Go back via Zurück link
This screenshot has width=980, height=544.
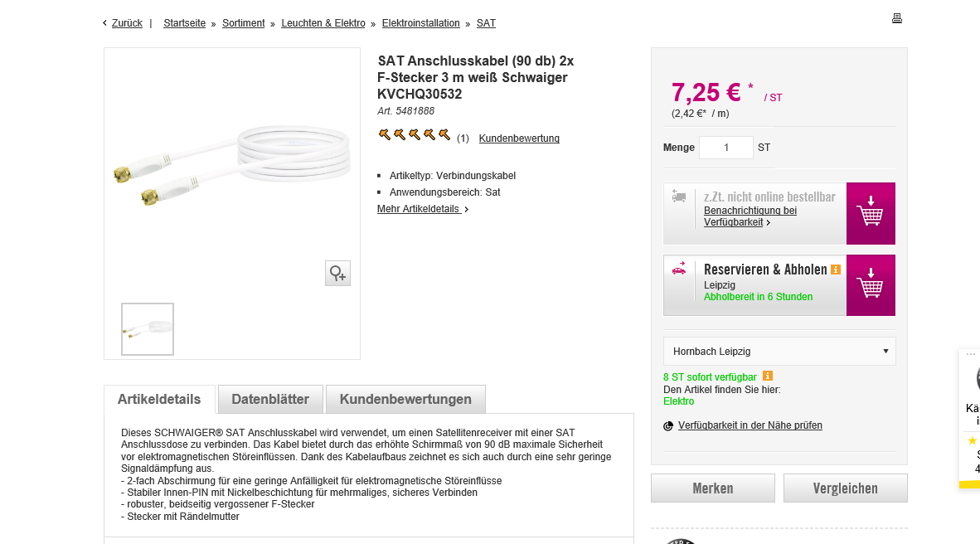pyautogui.click(x=127, y=23)
